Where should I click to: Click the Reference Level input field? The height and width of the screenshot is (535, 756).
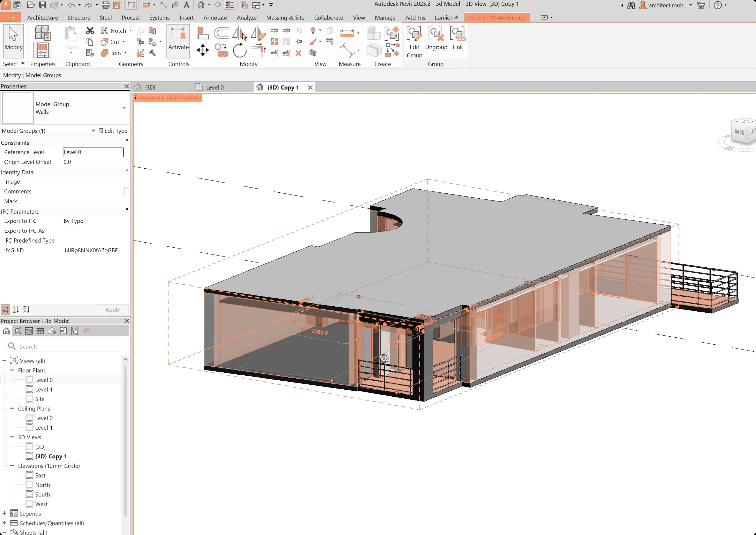[x=93, y=152]
